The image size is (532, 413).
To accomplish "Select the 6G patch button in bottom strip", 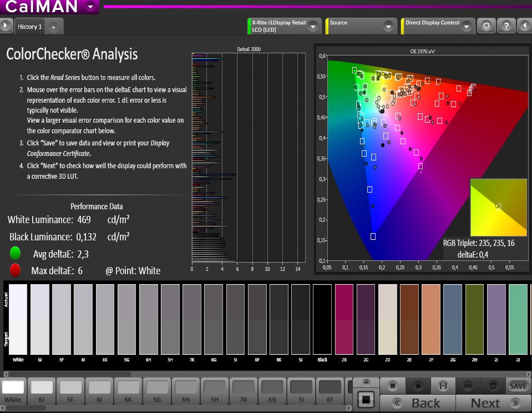I will click(272, 391).
